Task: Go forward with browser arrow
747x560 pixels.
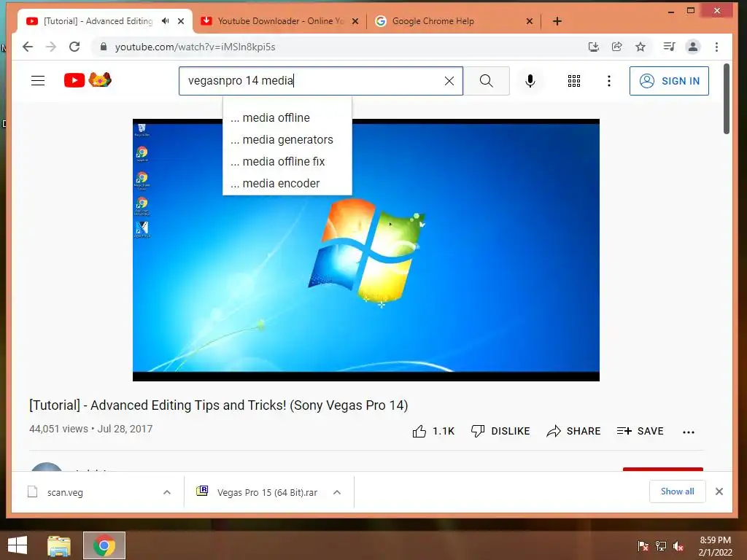Action: (x=51, y=47)
